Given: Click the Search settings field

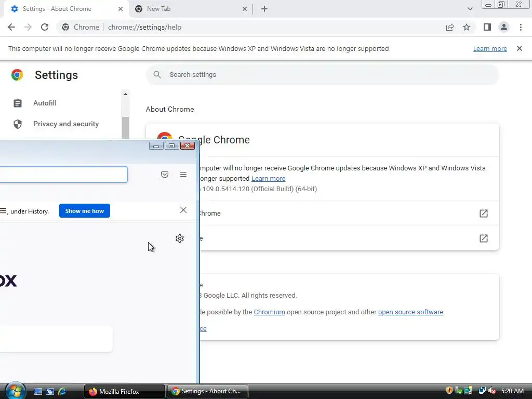Looking at the screenshot, I should coord(322,75).
